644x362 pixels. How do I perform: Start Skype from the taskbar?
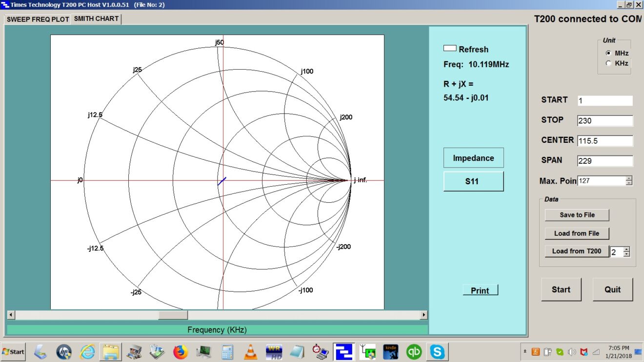(437, 352)
